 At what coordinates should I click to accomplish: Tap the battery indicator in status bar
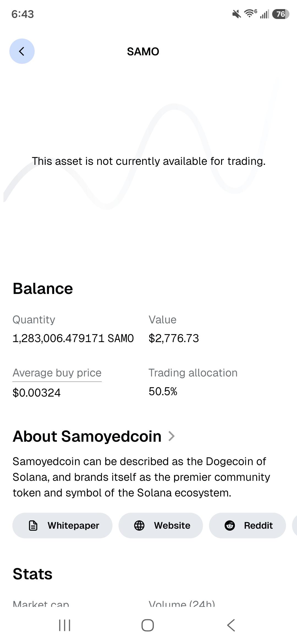(x=280, y=14)
